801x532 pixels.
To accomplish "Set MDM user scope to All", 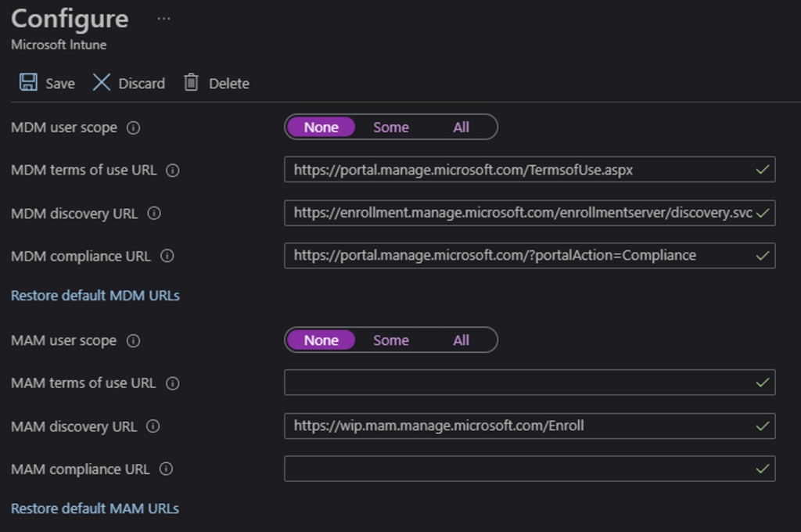I will (x=461, y=128).
